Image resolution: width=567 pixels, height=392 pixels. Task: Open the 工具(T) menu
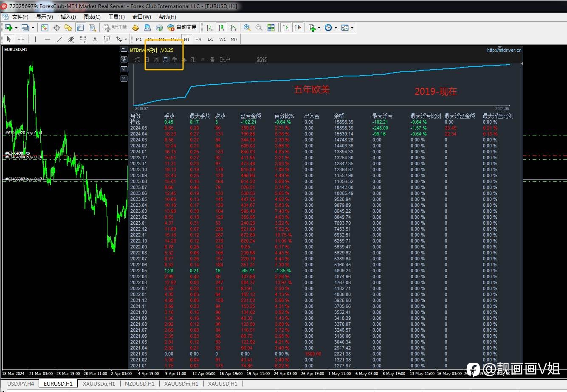pos(116,17)
